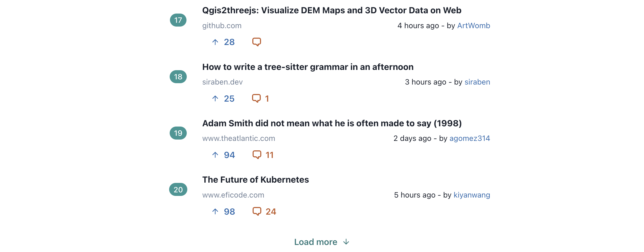Click the Load more down arrow
The height and width of the screenshot is (252, 644).
pos(346,242)
